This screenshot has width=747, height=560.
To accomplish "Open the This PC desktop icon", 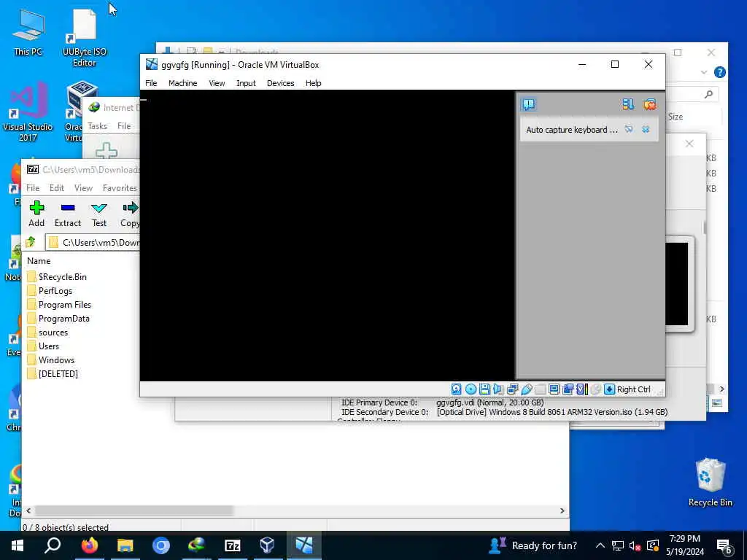I will point(28,34).
